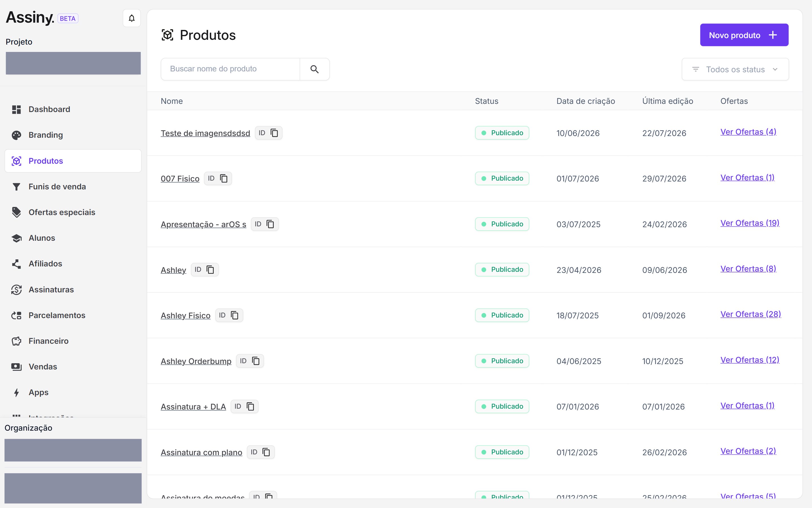Click the 10/12/2025 last edit date

click(x=663, y=361)
